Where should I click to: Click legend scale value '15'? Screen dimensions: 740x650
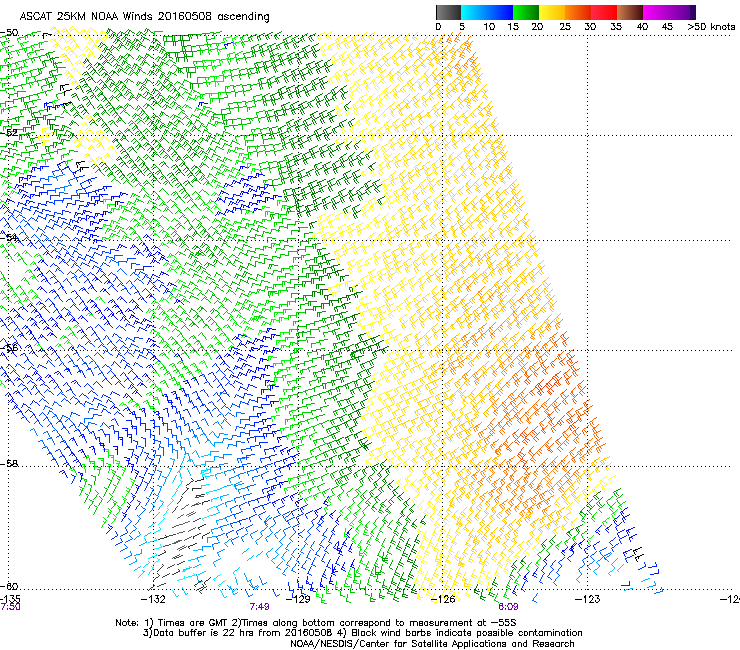513,27
